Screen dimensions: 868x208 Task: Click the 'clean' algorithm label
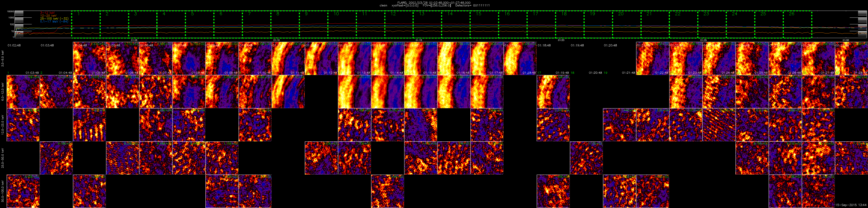383,5
